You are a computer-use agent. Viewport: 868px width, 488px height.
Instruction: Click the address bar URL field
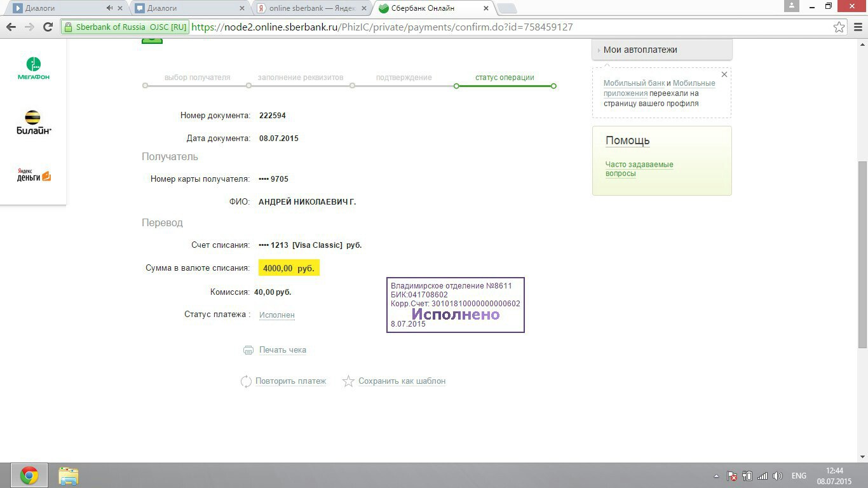pyautogui.click(x=454, y=27)
